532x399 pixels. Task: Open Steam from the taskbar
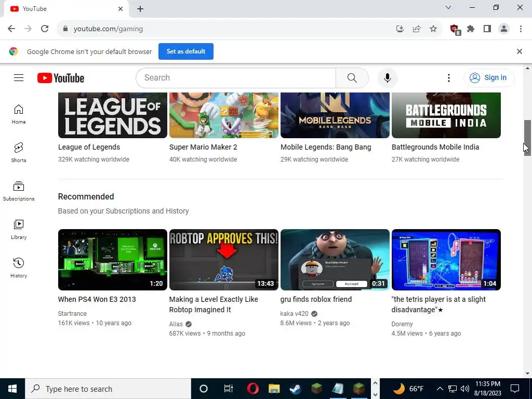pyautogui.click(x=295, y=389)
